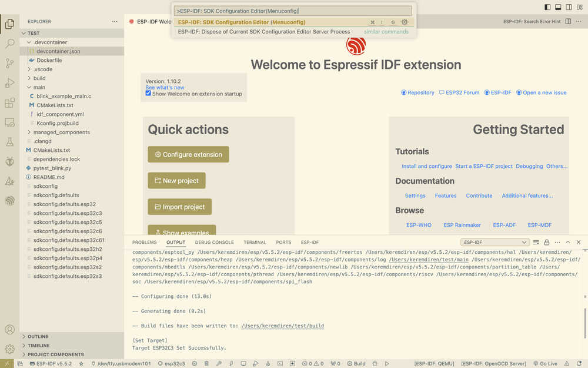Screen dimensions: 588x368
Task: Toggle the Output panel auto-lock icon
Action: pos(547,242)
